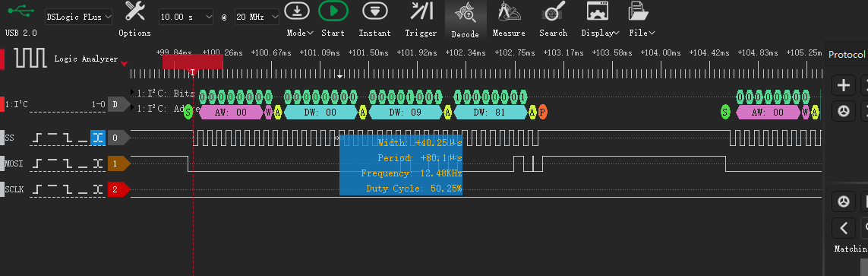Open the Protocol panel tab
This screenshot has width=868, height=276.
point(847,54)
